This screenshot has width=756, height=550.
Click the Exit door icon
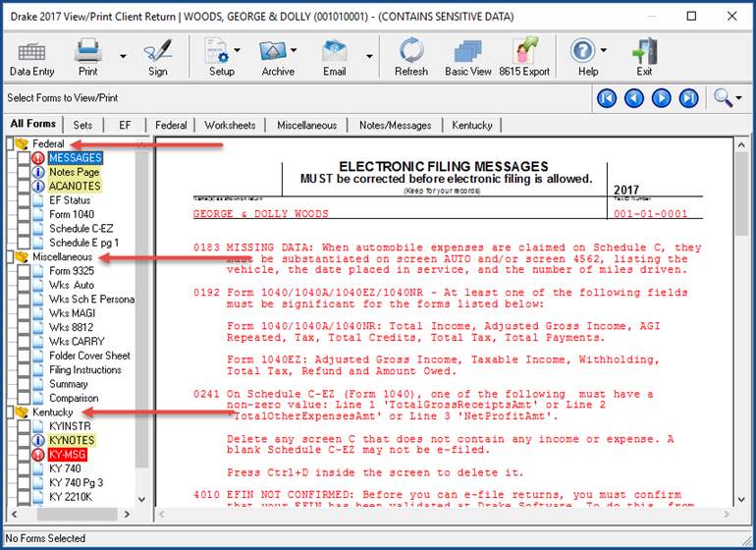point(644,57)
